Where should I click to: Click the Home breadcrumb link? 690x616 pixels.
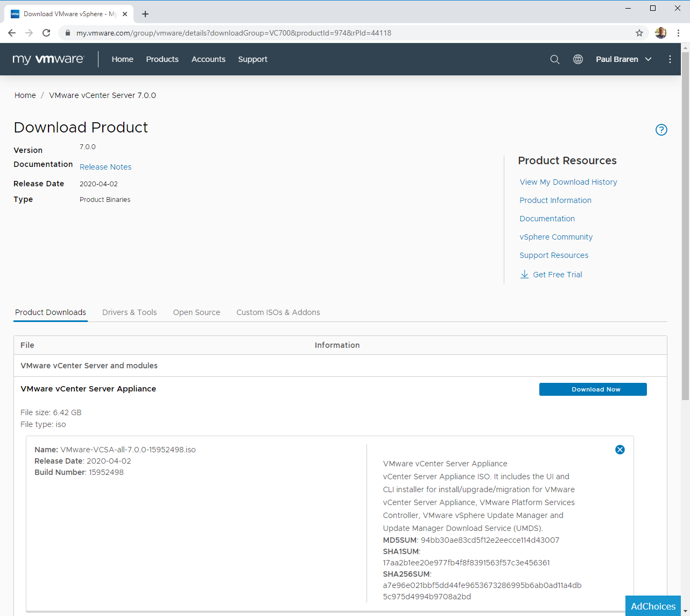click(x=25, y=95)
